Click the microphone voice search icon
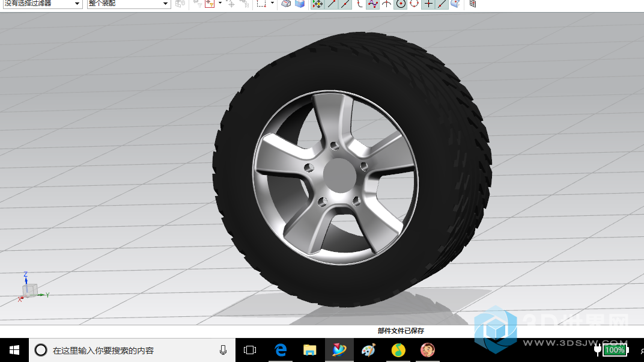644x362 pixels. (223, 350)
